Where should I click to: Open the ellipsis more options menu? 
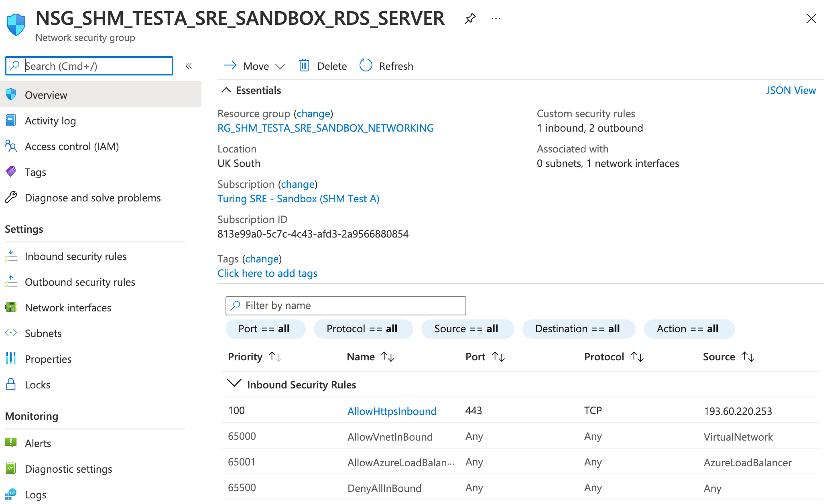(x=496, y=18)
